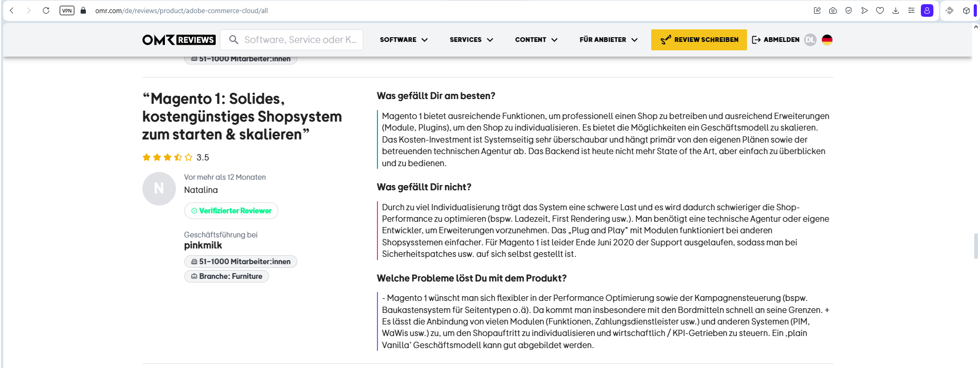Open the browser downloads icon
This screenshot has height=368, width=980.
click(x=896, y=10)
